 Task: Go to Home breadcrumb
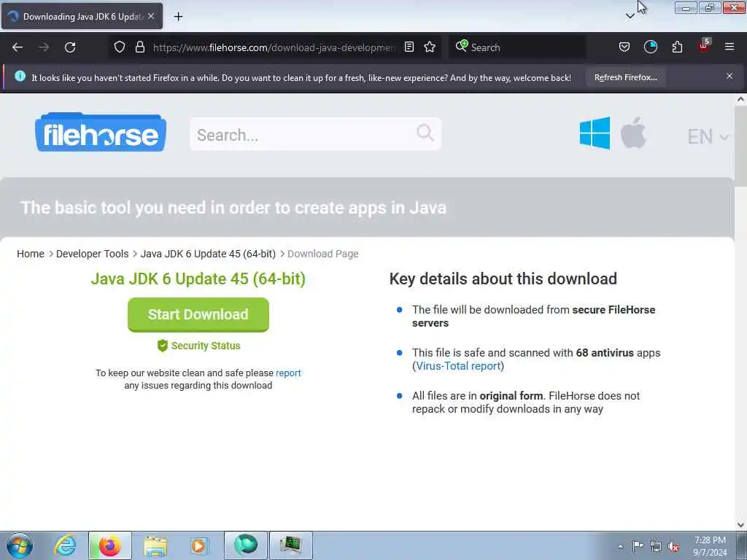[x=31, y=254]
